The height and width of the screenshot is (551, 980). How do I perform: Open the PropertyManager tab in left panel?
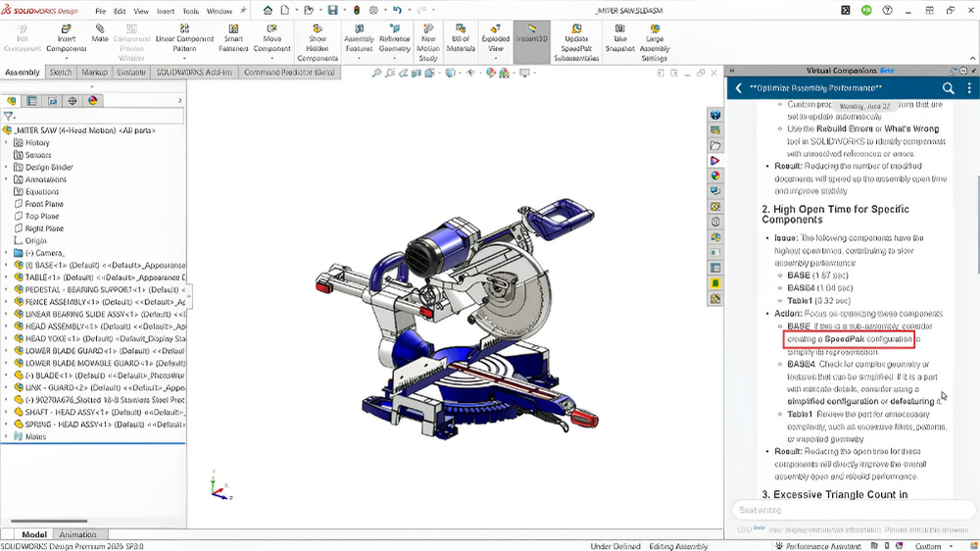pos(32,101)
